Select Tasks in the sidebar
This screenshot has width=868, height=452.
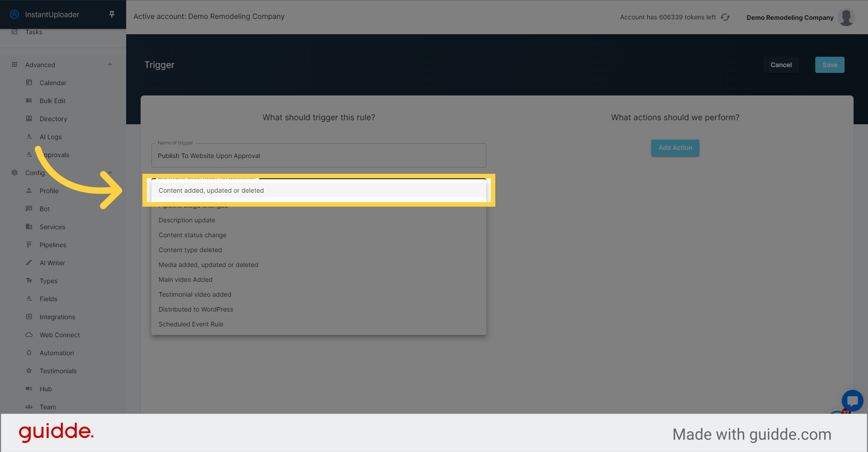point(34,32)
